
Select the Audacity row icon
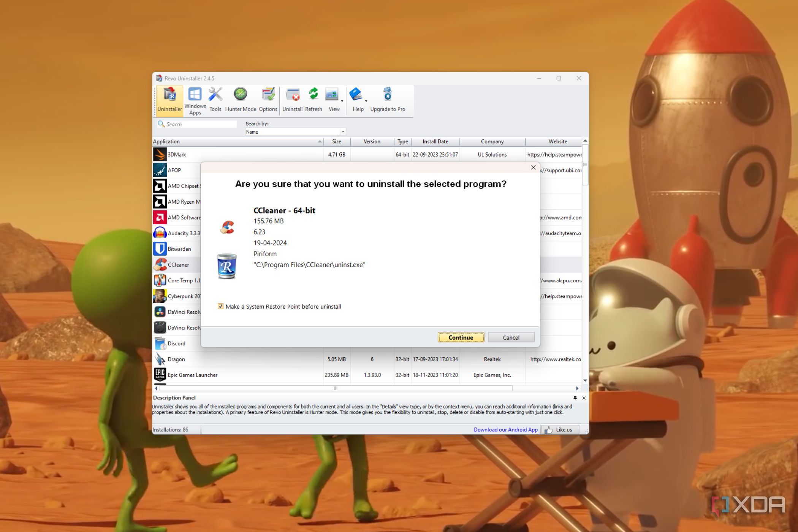[x=160, y=233]
